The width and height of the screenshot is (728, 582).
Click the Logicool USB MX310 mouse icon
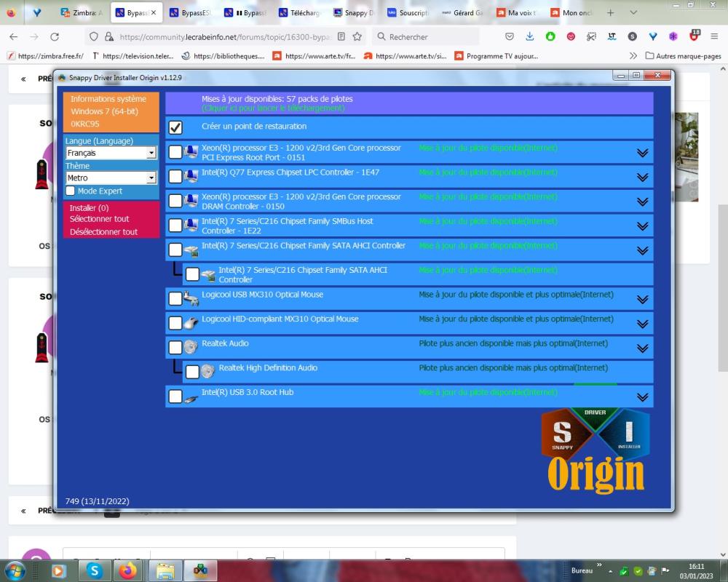click(x=191, y=298)
